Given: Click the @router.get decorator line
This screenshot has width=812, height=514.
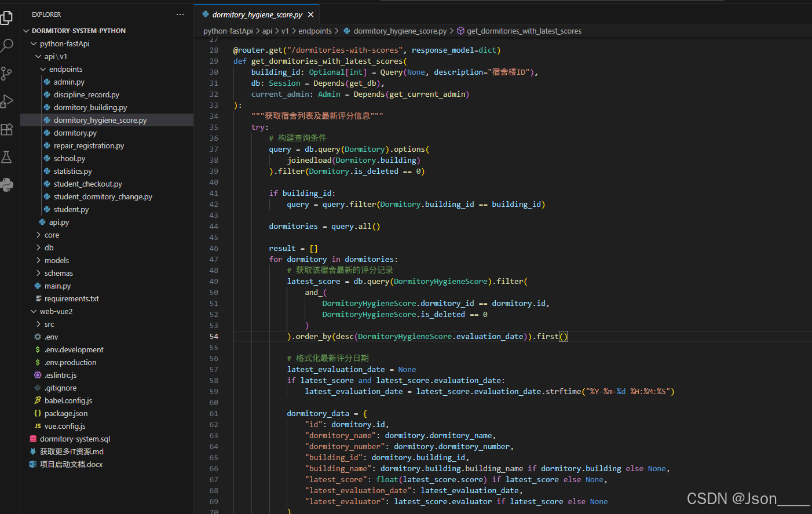Looking at the screenshot, I should [367, 50].
